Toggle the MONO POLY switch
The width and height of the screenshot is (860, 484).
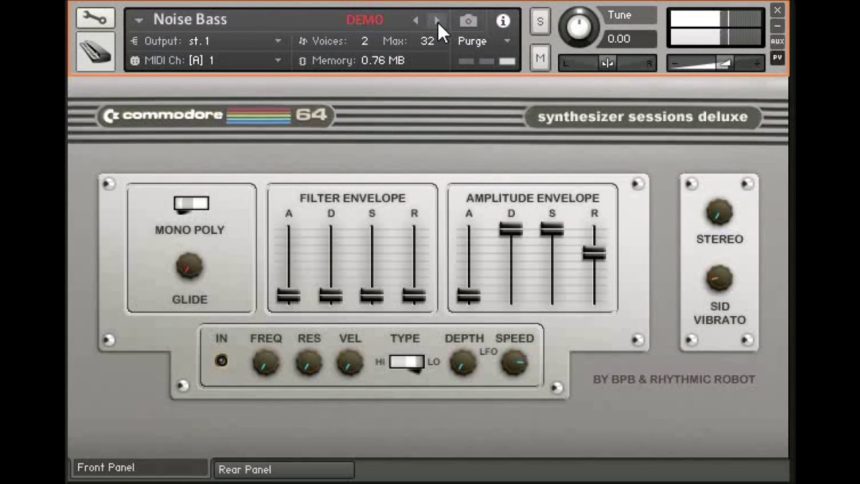[191, 204]
